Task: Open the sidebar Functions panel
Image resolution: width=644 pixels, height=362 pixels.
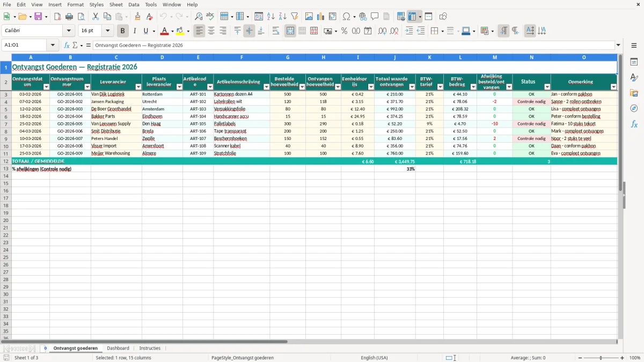Action: (634, 124)
